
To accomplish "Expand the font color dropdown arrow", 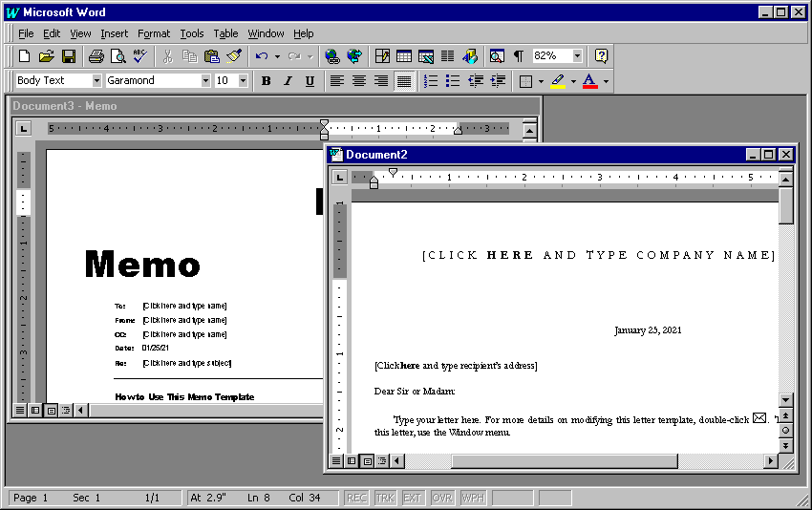I will [606, 81].
